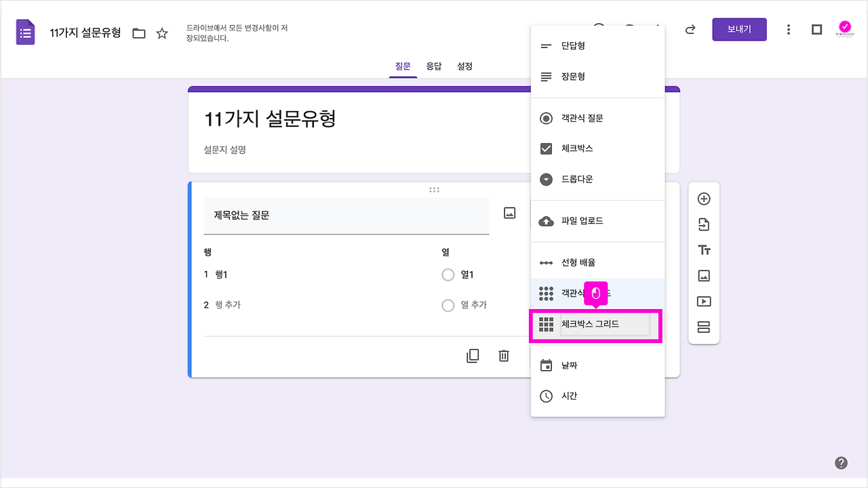This screenshot has width=868, height=488.
Task: Open the import questions icon
Action: 704,224
